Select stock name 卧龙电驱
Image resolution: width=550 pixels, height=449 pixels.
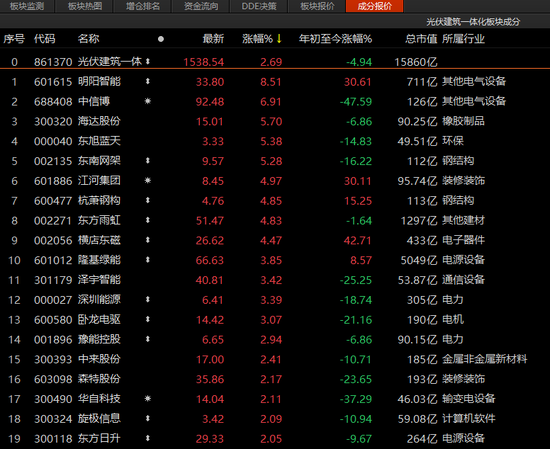click(99, 319)
